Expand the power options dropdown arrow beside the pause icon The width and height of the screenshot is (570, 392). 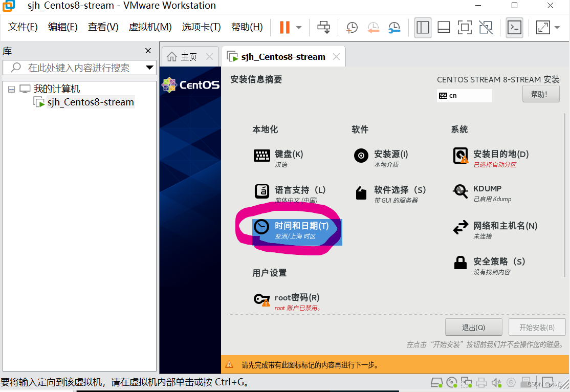pos(299,27)
